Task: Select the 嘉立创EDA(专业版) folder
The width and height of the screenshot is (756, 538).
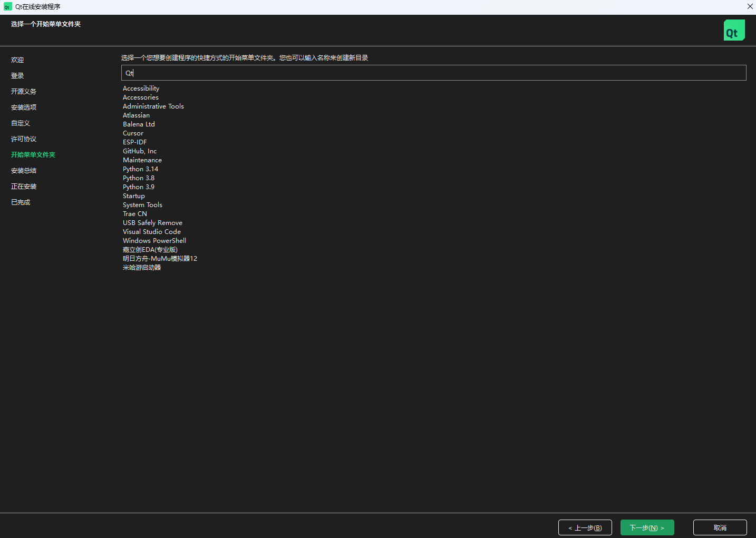Action: pos(150,250)
